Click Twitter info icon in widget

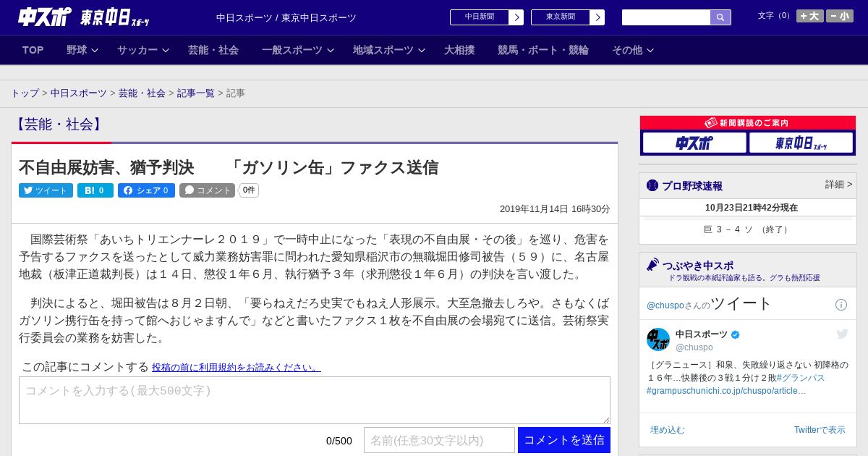coord(841,305)
